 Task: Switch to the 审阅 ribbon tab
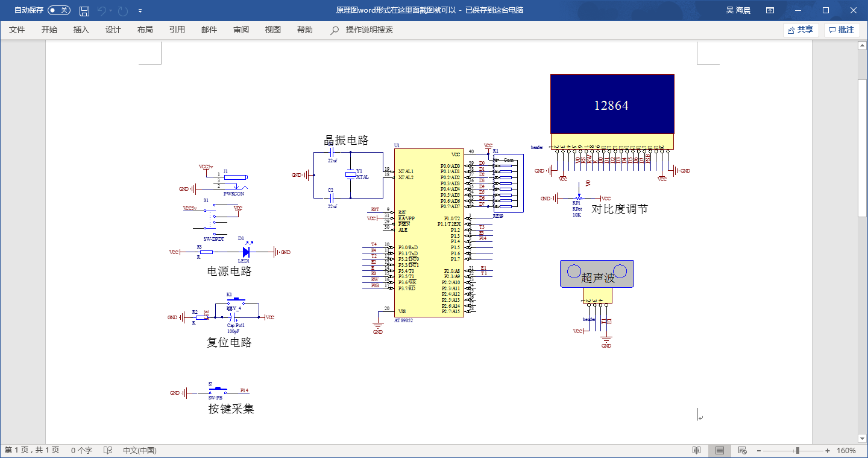241,30
